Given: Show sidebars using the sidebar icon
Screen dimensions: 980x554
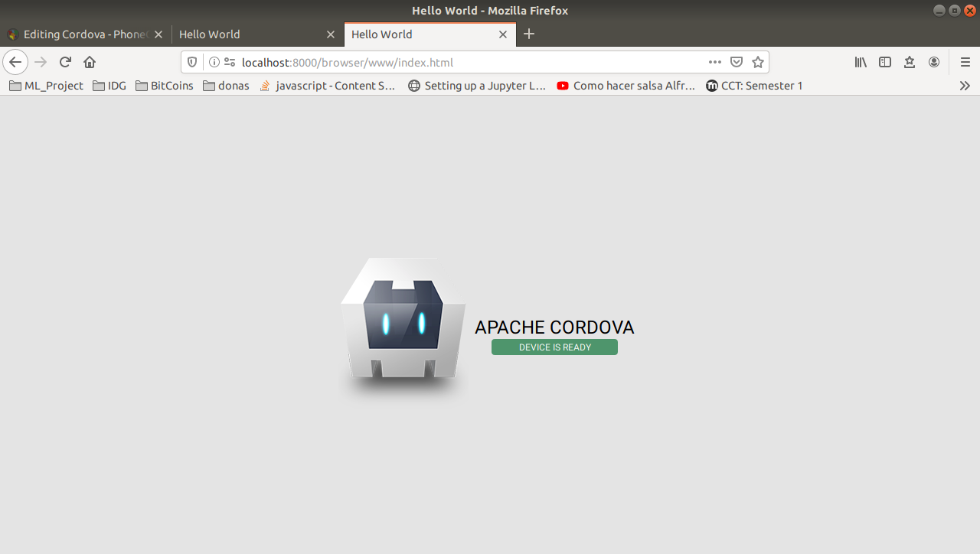Looking at the screenshot, I should pos(885,62).
